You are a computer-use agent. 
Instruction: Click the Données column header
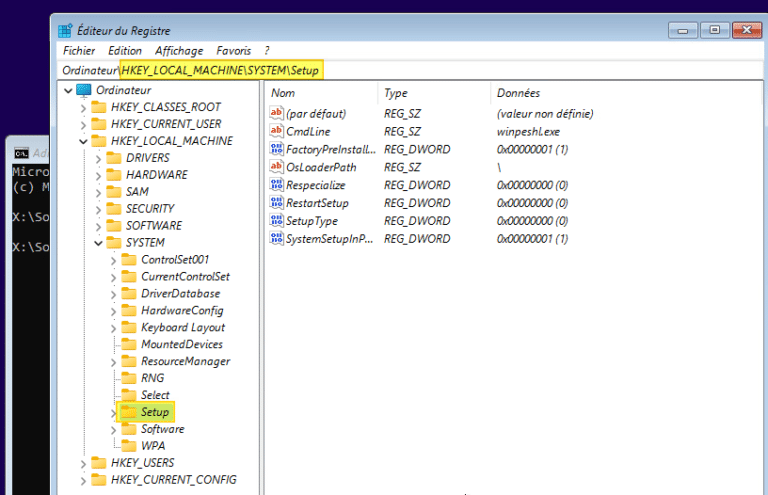(518, 93)
